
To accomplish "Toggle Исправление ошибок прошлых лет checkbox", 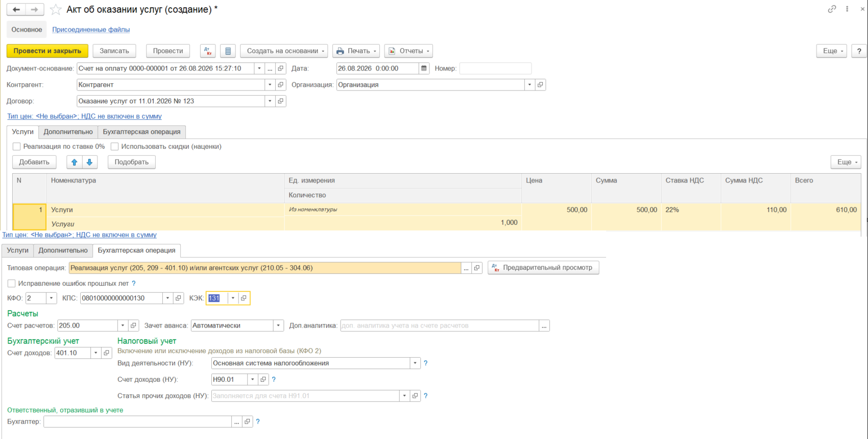I will pos(12,284).
